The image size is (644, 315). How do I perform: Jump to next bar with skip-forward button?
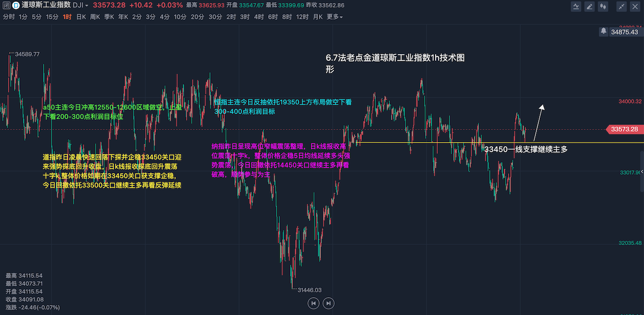click(329, 303)
